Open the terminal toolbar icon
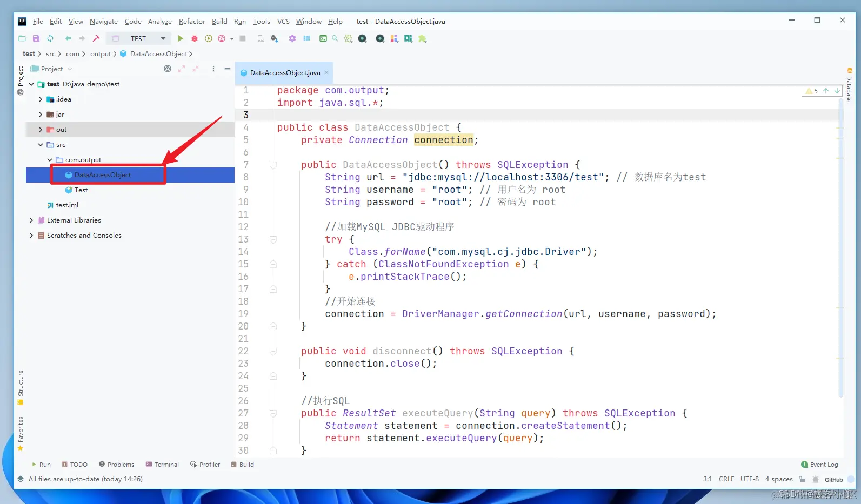The image size is (861, 504). click(323, 38)
